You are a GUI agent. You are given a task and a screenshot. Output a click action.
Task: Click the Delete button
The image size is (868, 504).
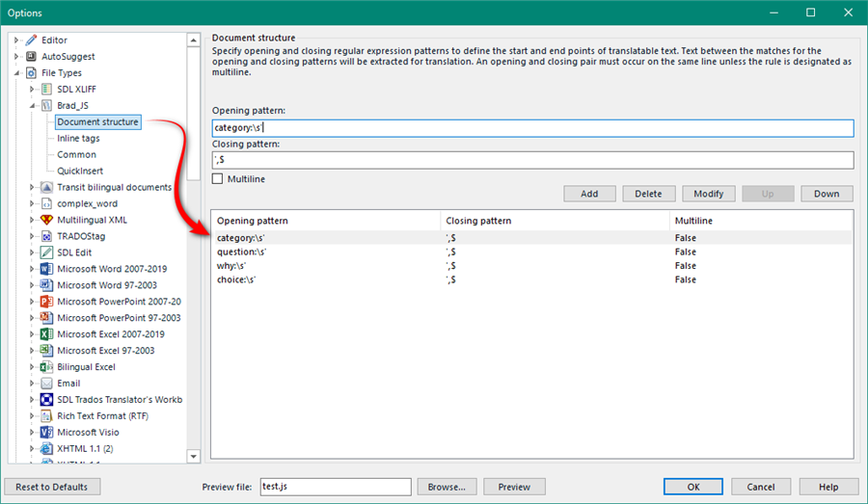click(x=649, y=194)
